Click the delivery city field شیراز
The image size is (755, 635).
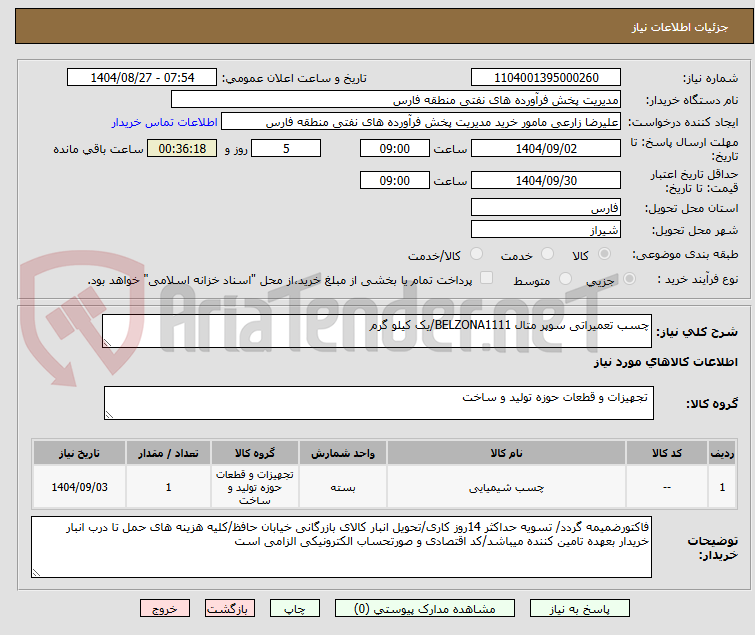[546, 230]
